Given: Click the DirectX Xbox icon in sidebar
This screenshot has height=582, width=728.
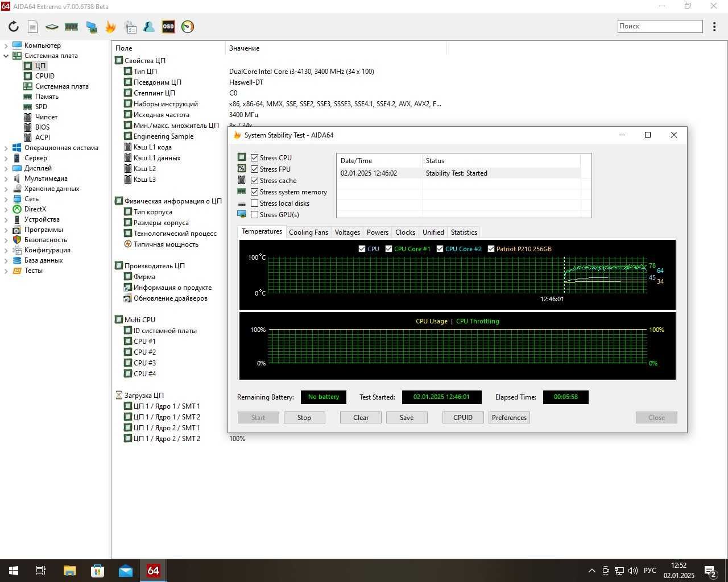Looking at the screenshot, I should (x=17, y=209).
